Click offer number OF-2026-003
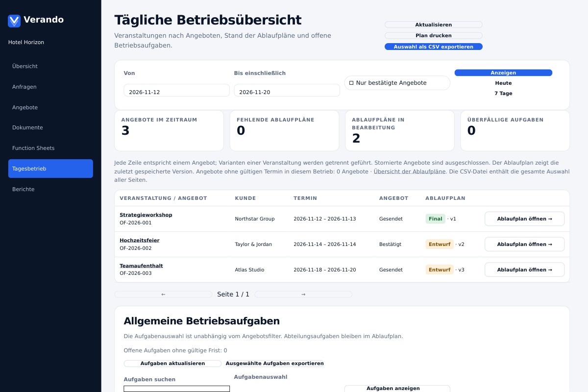Screen dimensions: 588x392 pos(136,273)
